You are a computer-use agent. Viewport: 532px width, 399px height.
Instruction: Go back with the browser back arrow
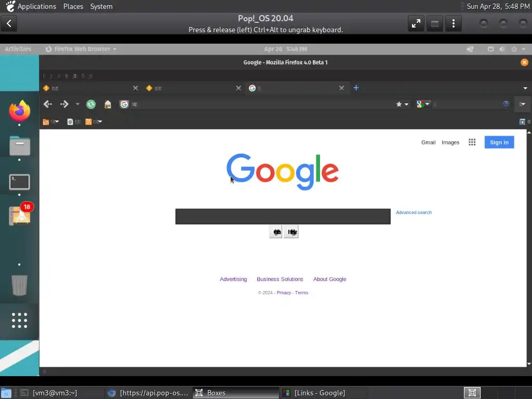pos(47,104)
